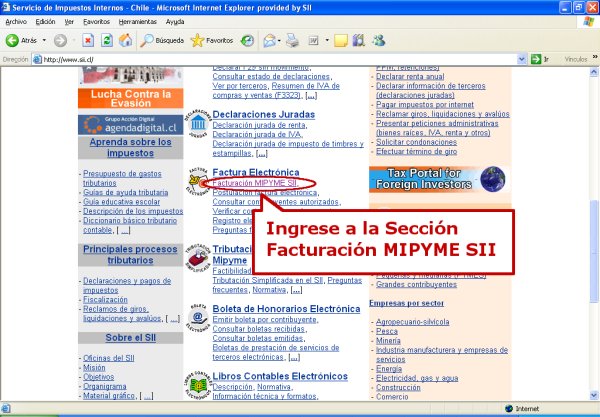The image size is (600, 417).
Task: Click the Messenger people toolbar icon
Action: click(378, 40)
